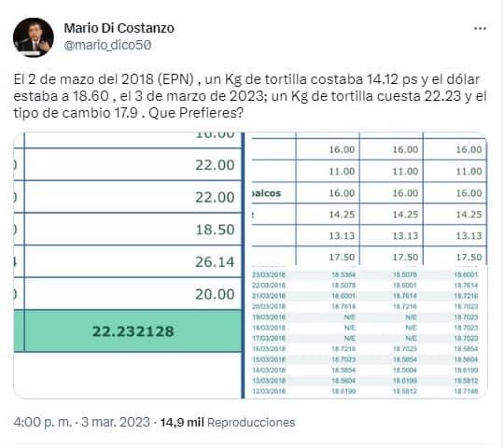
Task: Open the three-dot more options menu
Action: 480,28
